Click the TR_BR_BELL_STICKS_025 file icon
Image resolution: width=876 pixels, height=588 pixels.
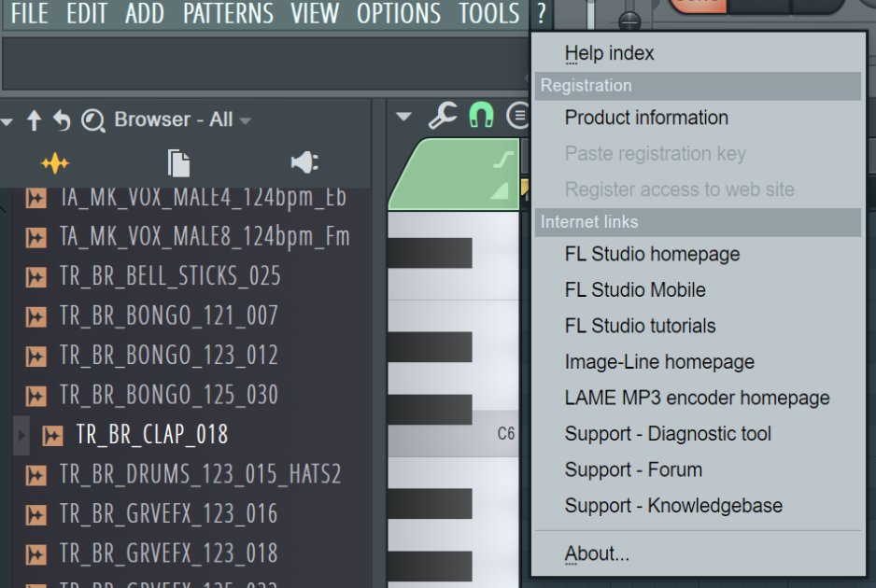tap(35, 277)
